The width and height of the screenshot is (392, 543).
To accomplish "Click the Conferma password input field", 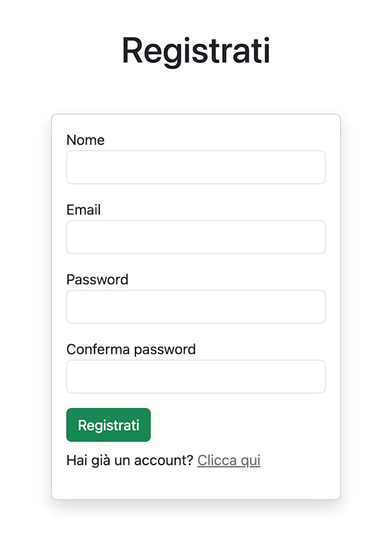I will point(195,376).
